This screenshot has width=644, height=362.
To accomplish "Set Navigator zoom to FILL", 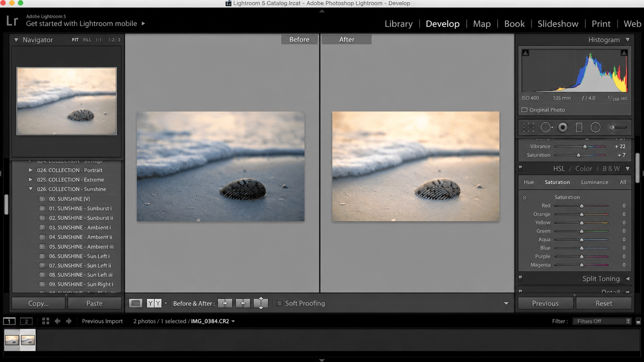I will [87, 40].
